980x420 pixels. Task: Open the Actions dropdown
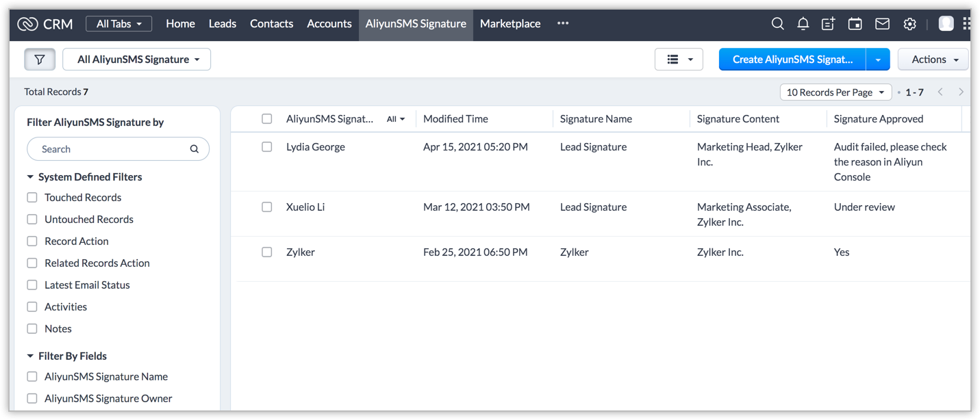[x=933, y=60]
